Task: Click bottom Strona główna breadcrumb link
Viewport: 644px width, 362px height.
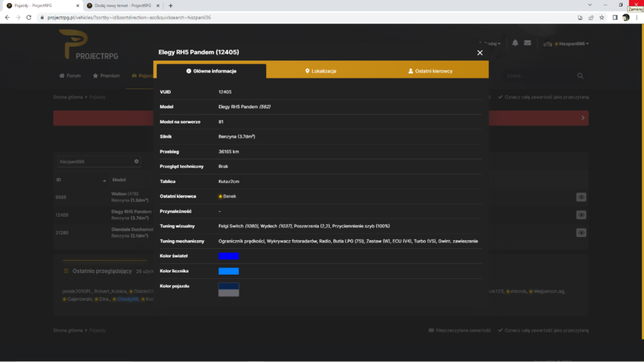Action: pyautogui.click(x=68, y=330)
